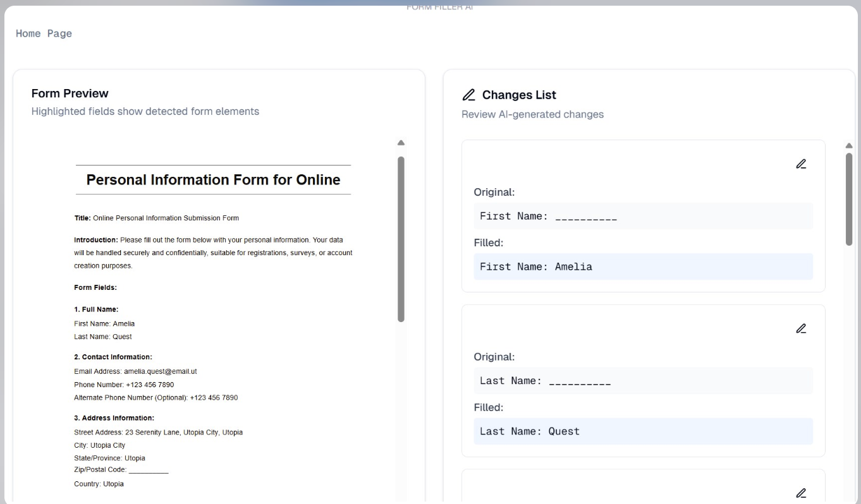Click the '2. Contact Information:' section heading
The height and width of the screenshot is (504, 861).
[113, 357]
